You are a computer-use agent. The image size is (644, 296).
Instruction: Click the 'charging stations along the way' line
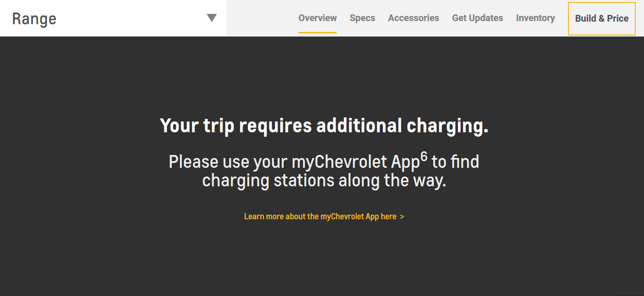[x=324, y=181]
